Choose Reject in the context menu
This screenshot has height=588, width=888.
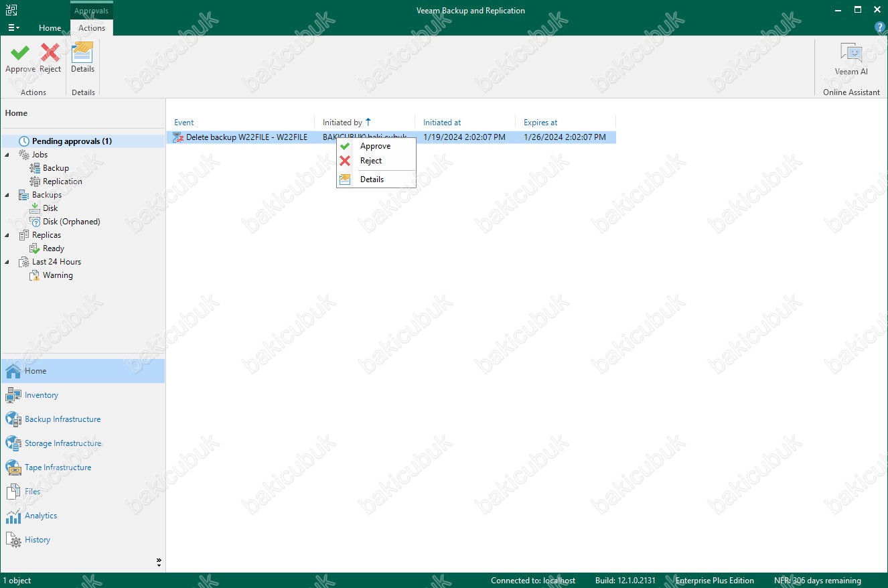(370, 161)
